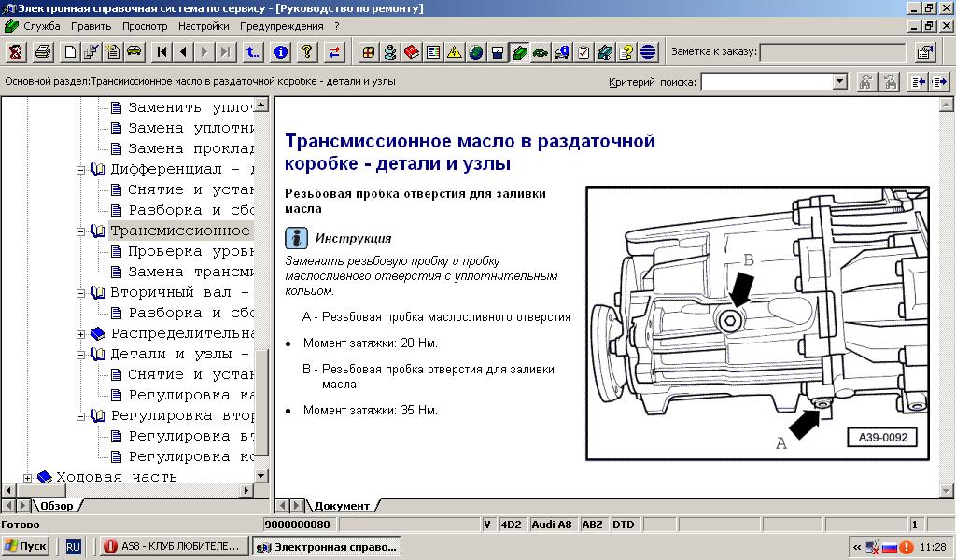Expand the Распределительная tree node
This screenshot has width=956, height=560.
pyautogui.click(x=81, y=333)
